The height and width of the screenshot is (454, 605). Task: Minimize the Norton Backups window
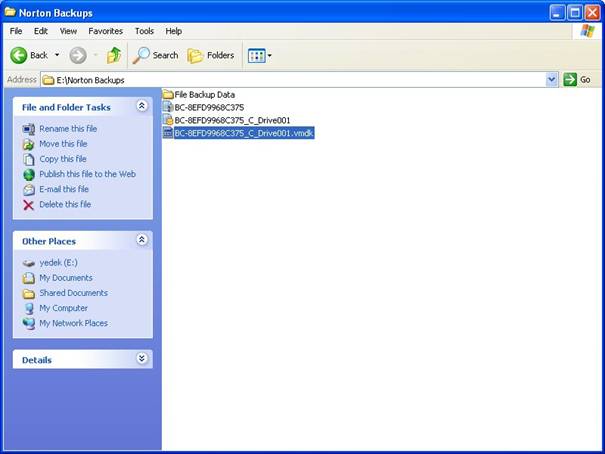(557, 13)
